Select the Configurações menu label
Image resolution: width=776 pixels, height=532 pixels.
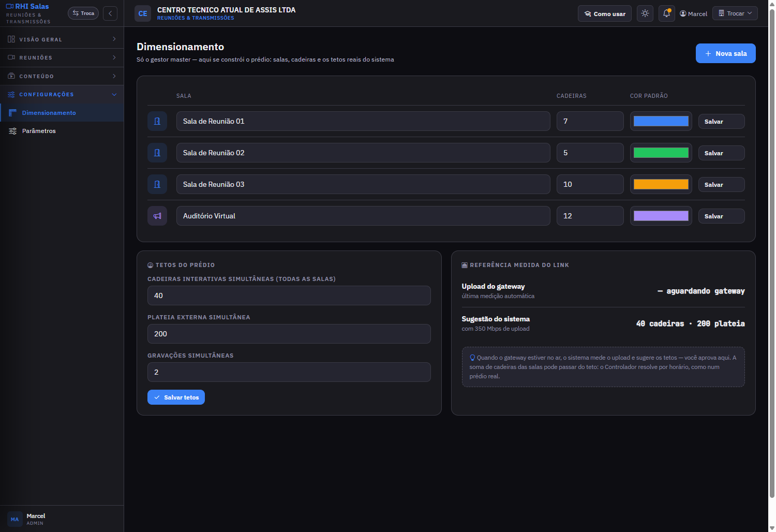click(x=47, y=95)
